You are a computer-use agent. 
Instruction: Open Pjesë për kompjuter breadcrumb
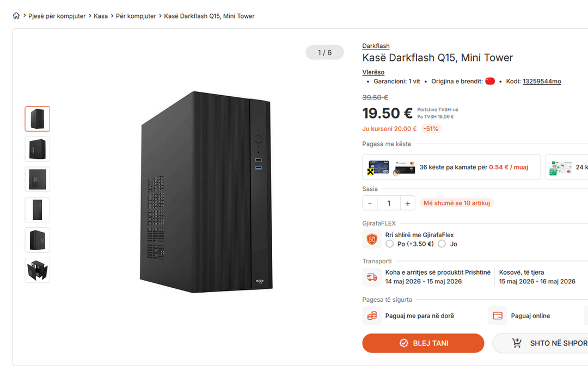pos(57,16)
